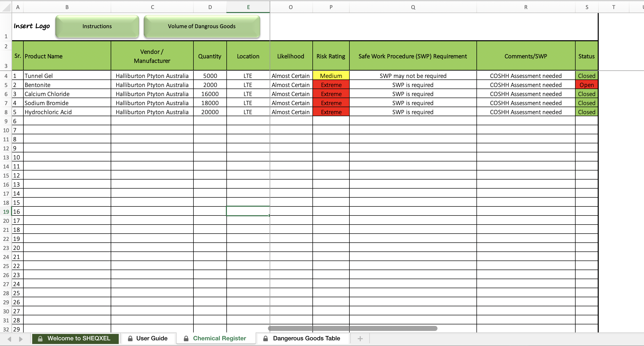Click the lock icon on Welcome to SHEQXEL tab
Screen dimensions: 644x346
point(40,338)
